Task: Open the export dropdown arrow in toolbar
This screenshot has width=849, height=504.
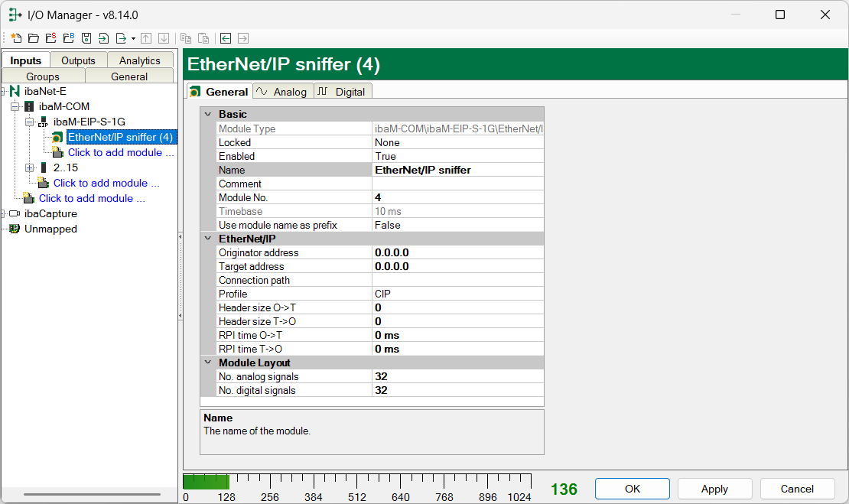Action: coord(133,38)
